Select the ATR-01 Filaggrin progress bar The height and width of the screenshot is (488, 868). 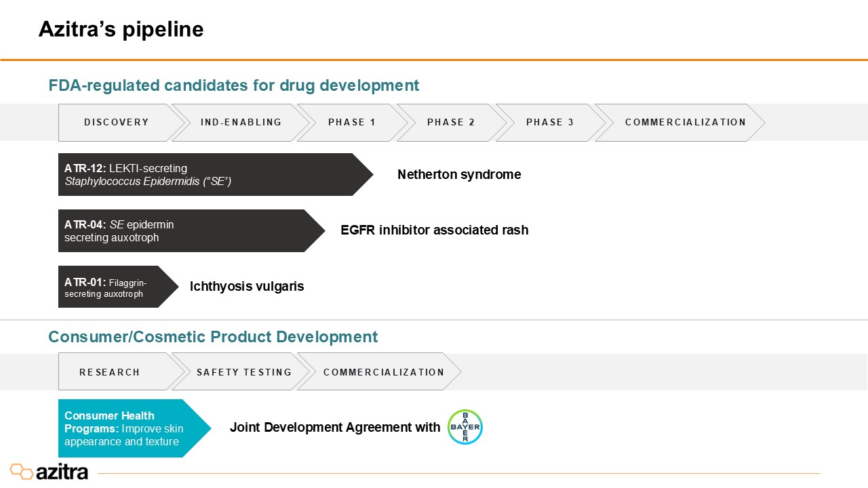[x=112, y=287]
